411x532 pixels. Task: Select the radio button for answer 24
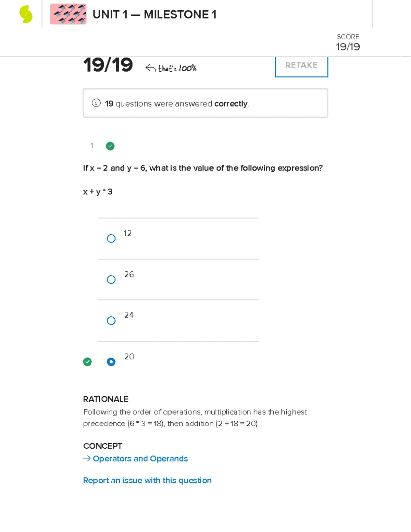tap(111, 321)
